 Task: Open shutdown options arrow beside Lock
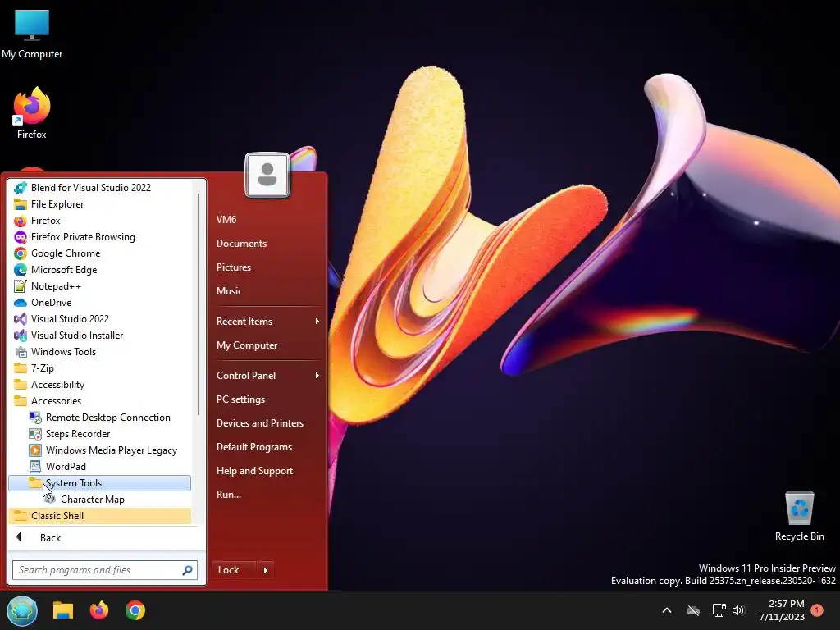point(266,571)
